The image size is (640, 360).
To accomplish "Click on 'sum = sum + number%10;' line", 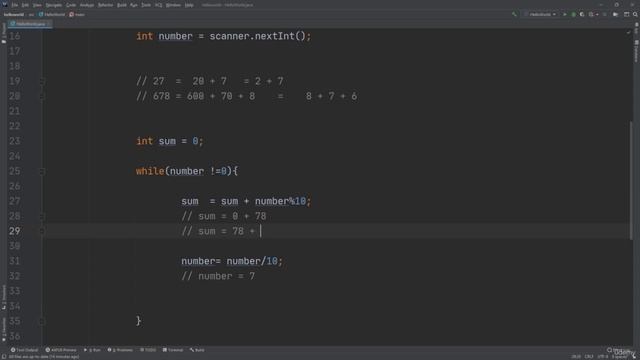I will pos(246,201).
